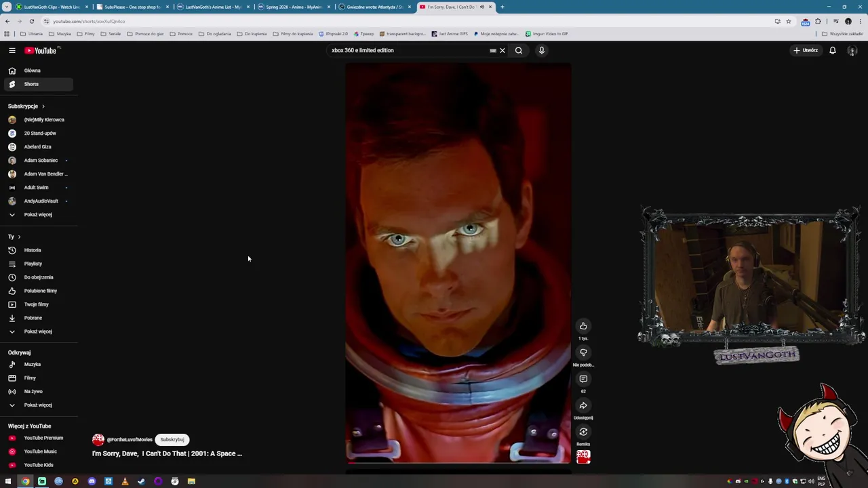The image size is (868, 488).
Task: Open Filmy under Odkrywaj
Action: click(37, 378)
